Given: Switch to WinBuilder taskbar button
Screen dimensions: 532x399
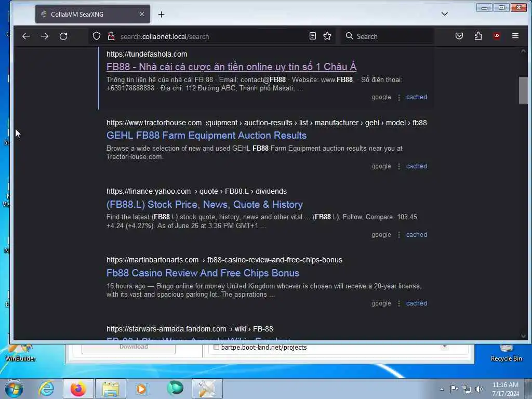Looking at the screenshot, I should (207, 389).
